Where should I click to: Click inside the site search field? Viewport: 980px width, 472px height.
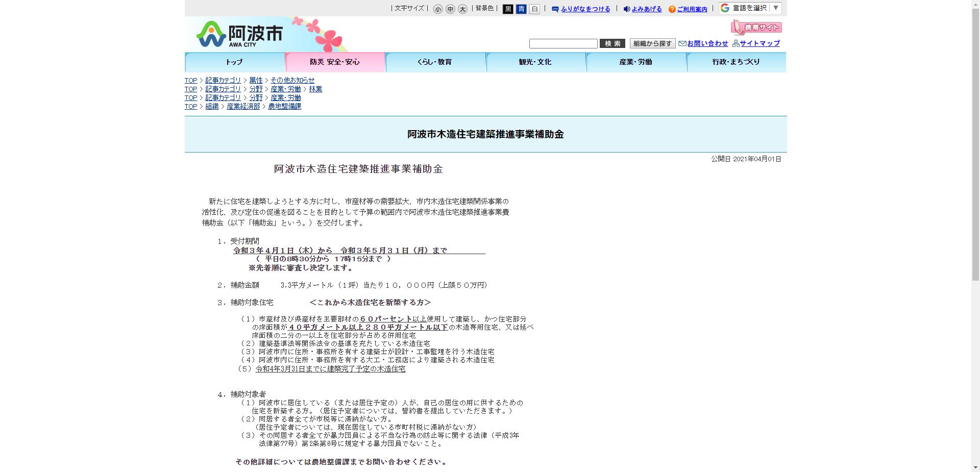(x=563, y=43)
